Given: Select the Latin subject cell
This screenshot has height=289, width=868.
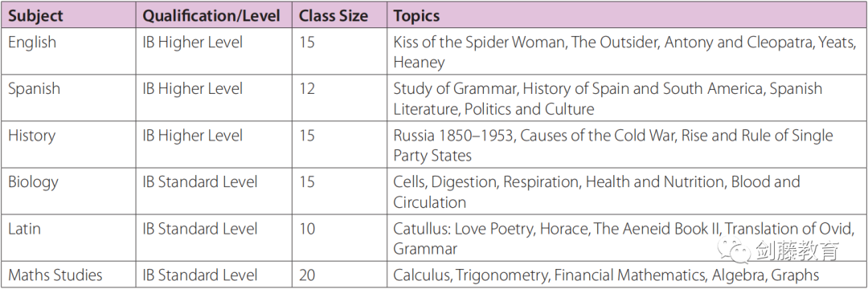Looking at the screenshot, I should (x=68, y=238).
